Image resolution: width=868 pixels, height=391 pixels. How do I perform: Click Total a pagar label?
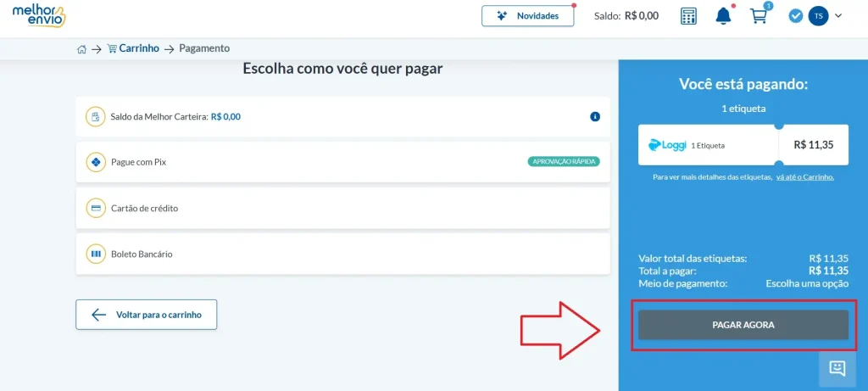pyautogui.click(x=667, y=271)
